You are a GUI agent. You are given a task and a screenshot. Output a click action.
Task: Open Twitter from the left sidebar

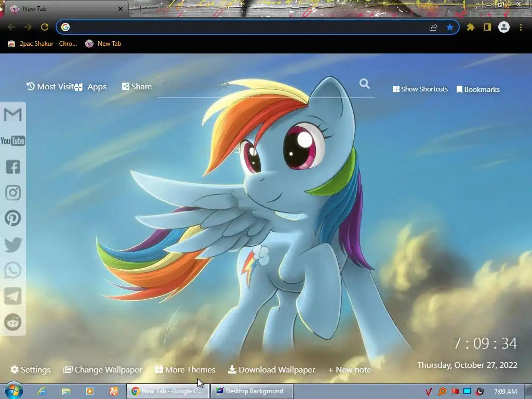[x=13, y=245]
